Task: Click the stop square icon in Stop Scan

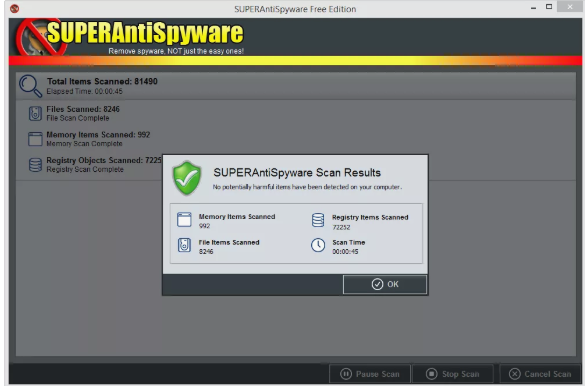Action: [432, 374]
